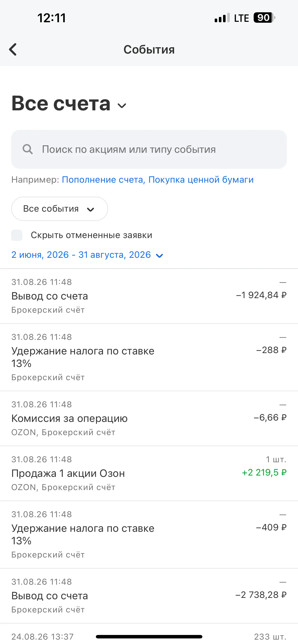Expand the Все события filter dropdown
The image size is (298, 644).
click(60, 209)
